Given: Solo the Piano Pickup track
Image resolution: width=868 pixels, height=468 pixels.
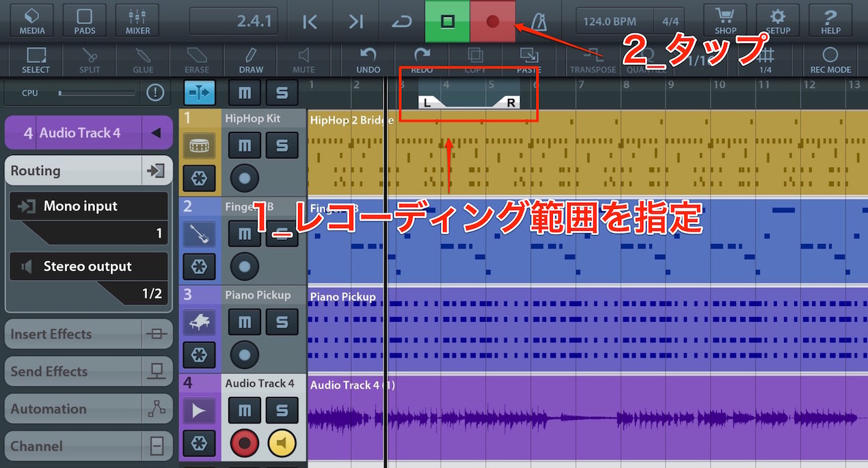Looking at the screenshot, I should [x=282, y=322].
